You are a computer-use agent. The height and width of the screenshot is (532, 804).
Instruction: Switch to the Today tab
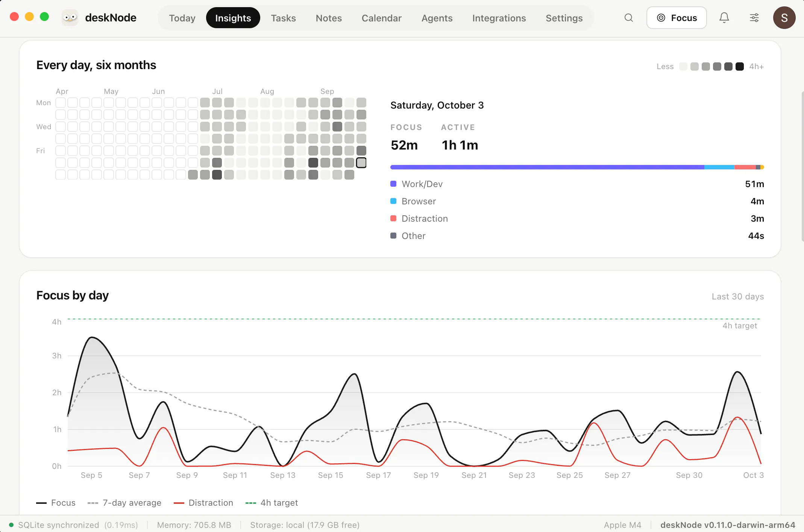pos(182,18)
